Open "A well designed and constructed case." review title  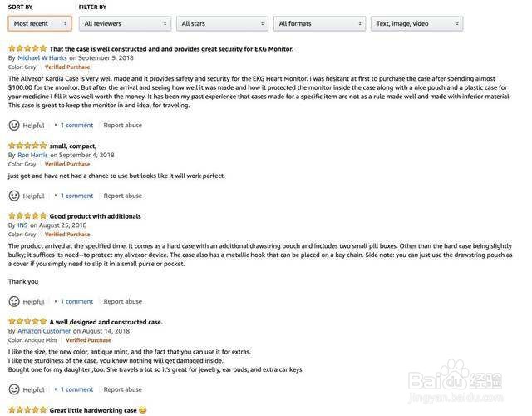click(106, 321)
